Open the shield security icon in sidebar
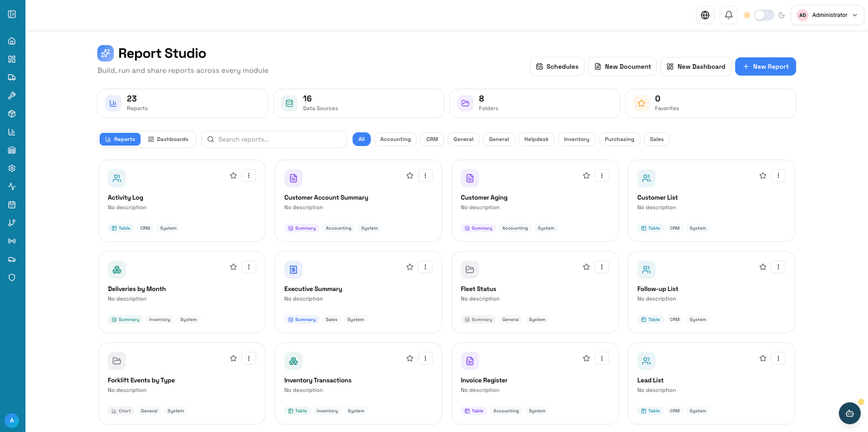Image resolution: width=868 pixels, height=432 pixels. 12,278
